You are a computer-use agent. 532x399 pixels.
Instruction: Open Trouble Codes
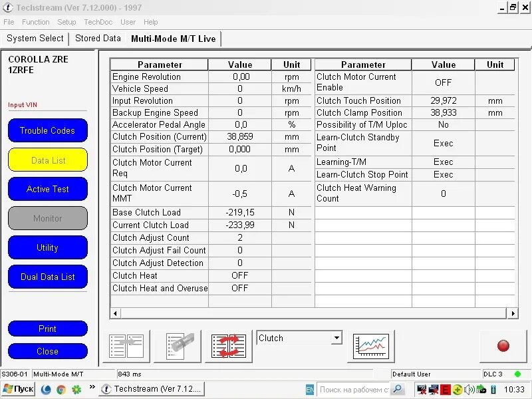pos(47,130)
